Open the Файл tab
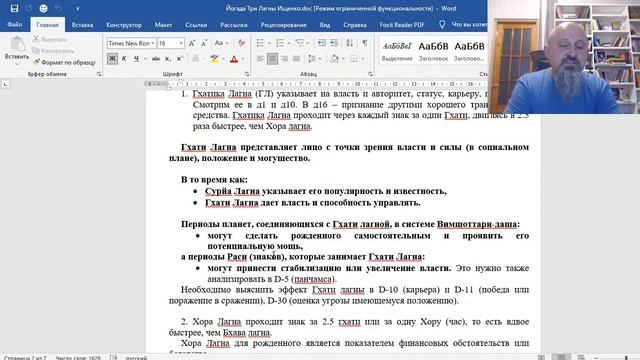The width and height of the screenshot is (640, 360). click(15, 24)
